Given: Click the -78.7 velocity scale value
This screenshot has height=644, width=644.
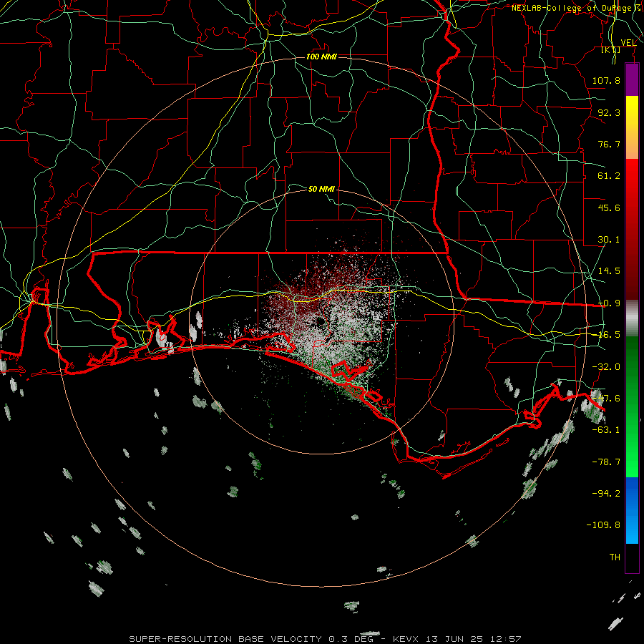Looking at the screenshot, I should (606, 462).
